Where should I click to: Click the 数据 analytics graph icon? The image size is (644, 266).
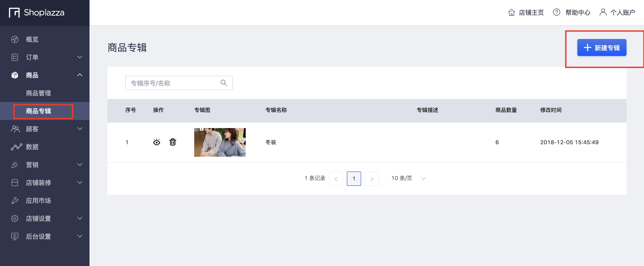16,147
